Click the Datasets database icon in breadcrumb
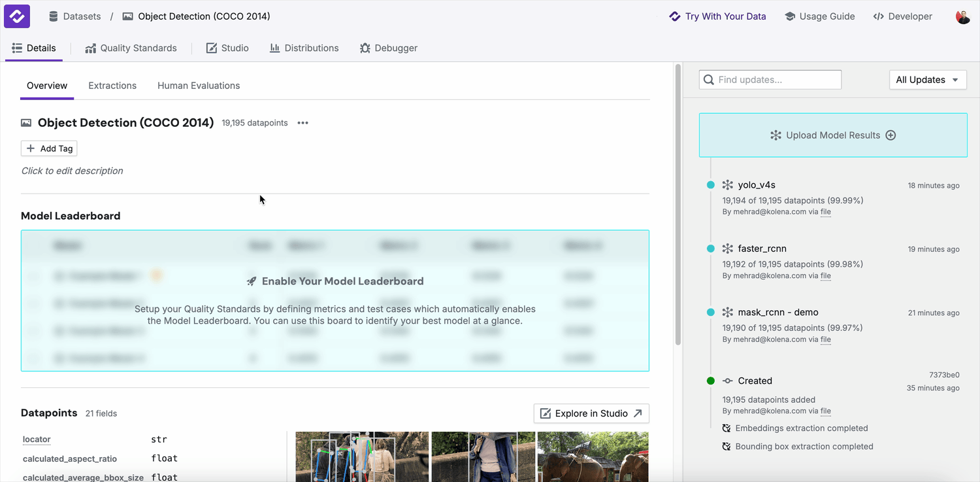The width and height of the screenshot is (980, 482). (x=54, y=16)
